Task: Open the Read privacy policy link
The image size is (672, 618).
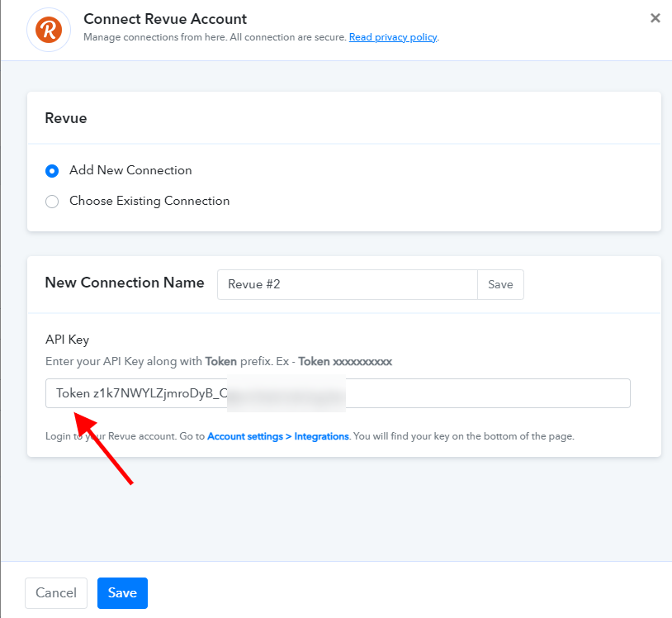Action: pos(393,37)
